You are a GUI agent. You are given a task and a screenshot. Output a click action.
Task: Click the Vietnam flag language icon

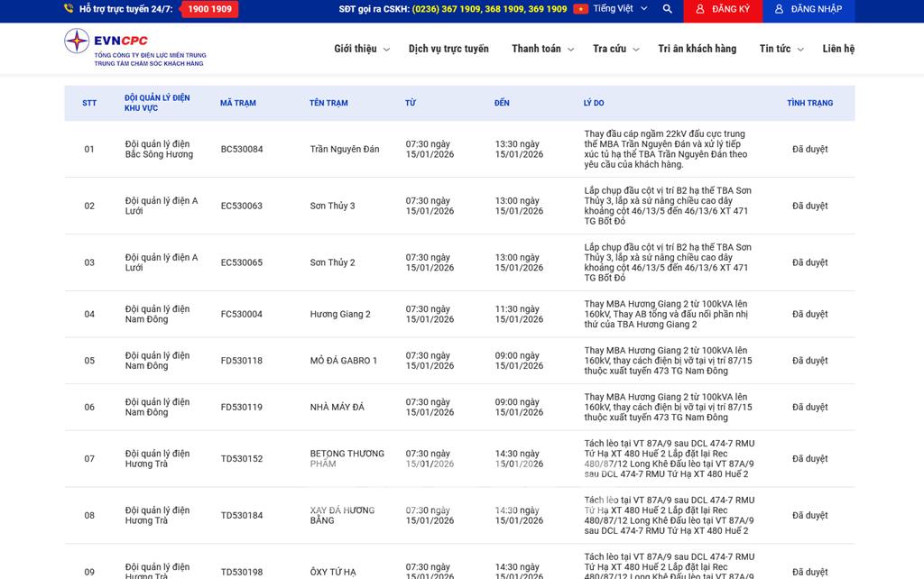[x=580, y=9]
